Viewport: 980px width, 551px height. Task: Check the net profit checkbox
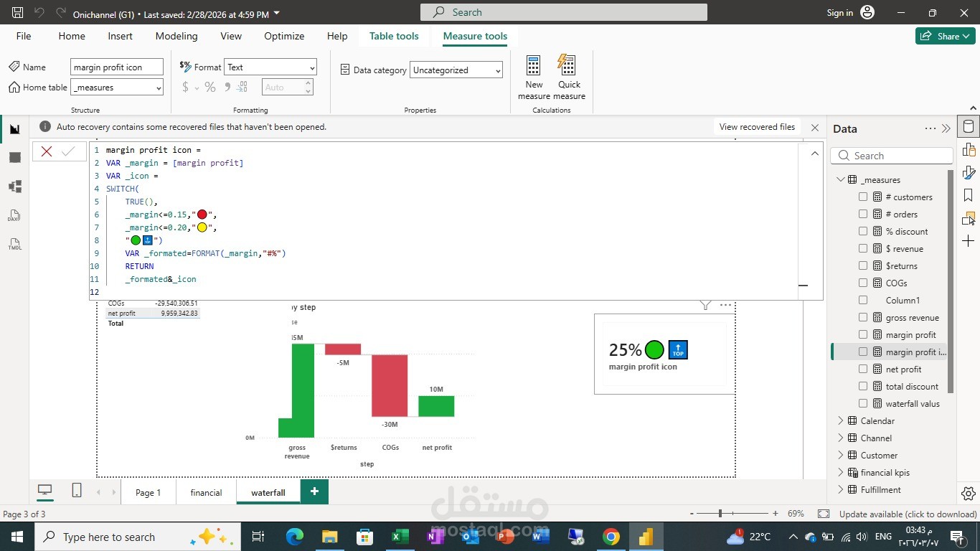click(863, 369)
